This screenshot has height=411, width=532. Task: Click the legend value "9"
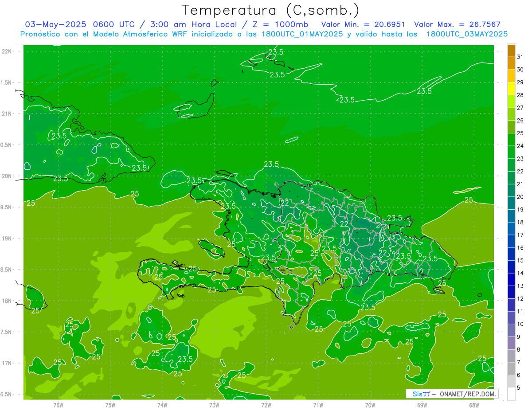coord(519,337)
